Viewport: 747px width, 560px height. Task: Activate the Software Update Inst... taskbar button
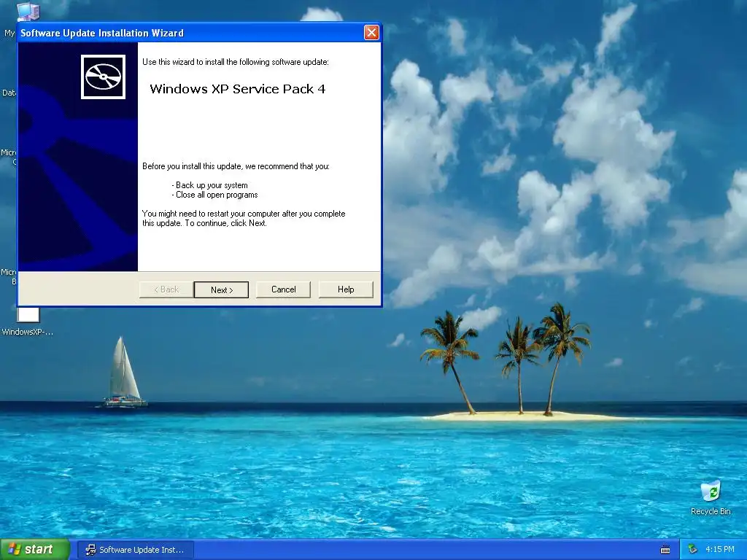pos(136,550)
